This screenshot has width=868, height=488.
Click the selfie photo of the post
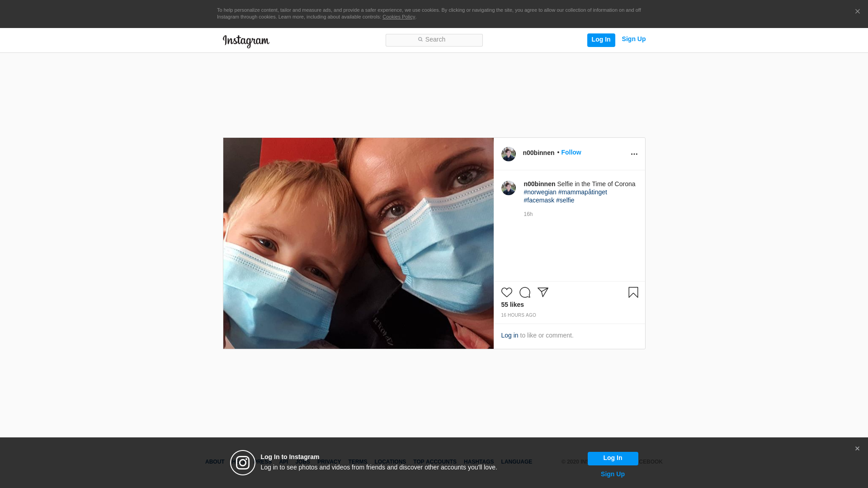click(358, 243)
